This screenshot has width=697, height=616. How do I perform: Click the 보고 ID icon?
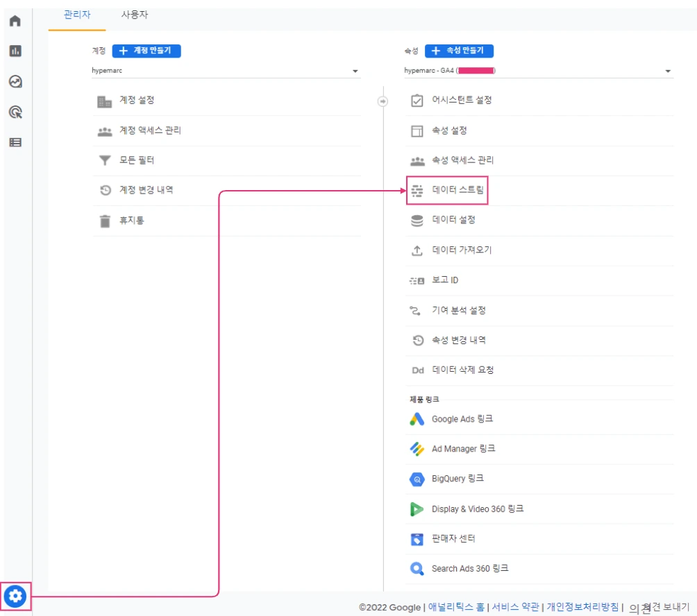[x=417, y=281]
